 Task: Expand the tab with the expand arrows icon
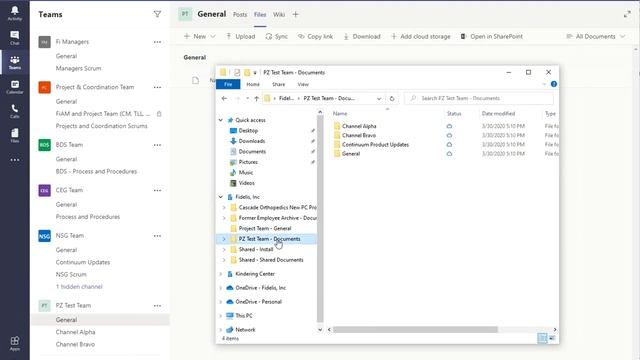(627, 14)
